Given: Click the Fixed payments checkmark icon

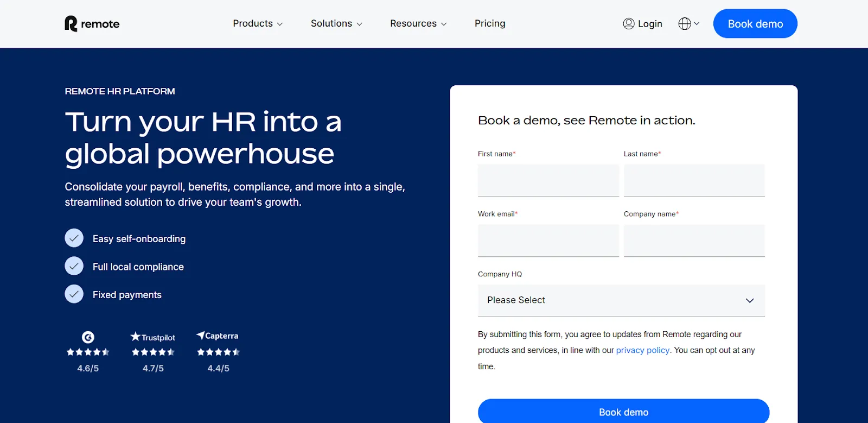Looking at the screenshot, I should click(74, 294).
